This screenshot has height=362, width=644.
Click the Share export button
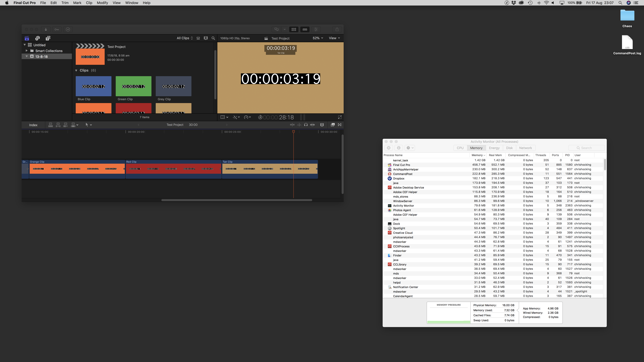pyautogui.click(x=337, y=29)
